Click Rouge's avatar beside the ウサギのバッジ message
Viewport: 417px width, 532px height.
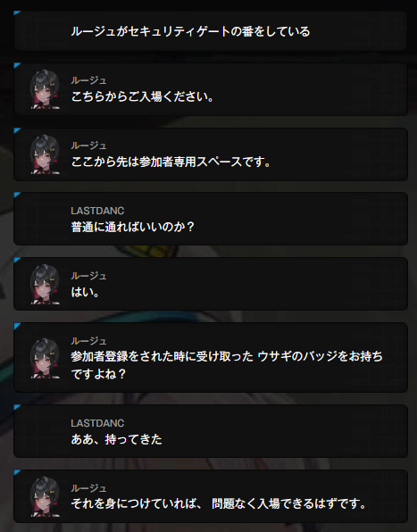(x=46, y=358)
